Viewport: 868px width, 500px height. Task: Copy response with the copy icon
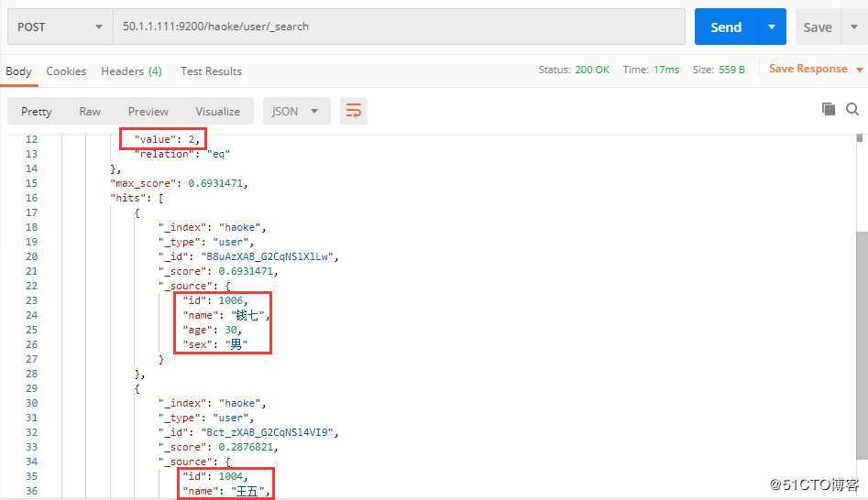829,109
